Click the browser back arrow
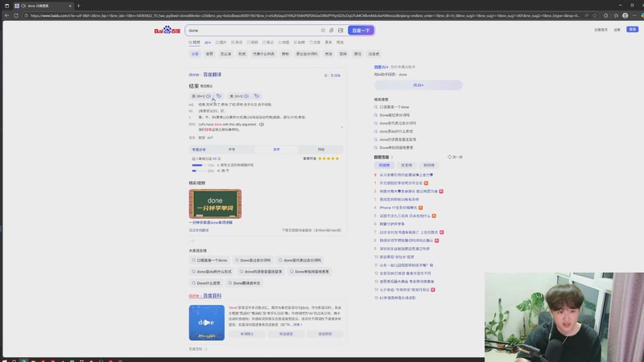Screen dimensions: 644x362 pos(6,15)
